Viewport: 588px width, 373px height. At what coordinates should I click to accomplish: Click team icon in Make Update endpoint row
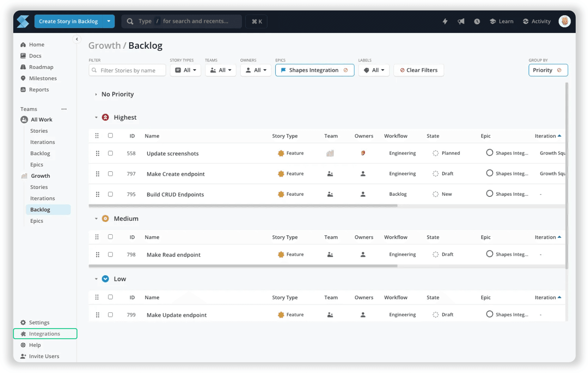pyautogui.click(x=330, y=315)
